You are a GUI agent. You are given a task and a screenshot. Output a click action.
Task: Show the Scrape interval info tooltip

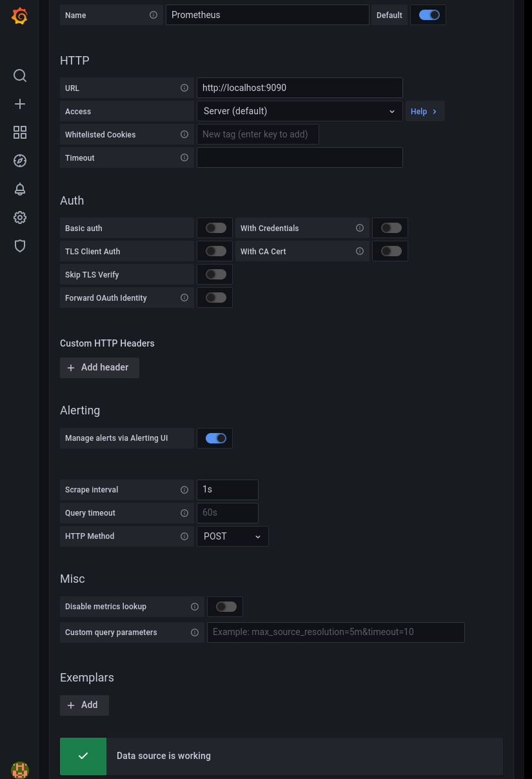(x=184, y=489)
